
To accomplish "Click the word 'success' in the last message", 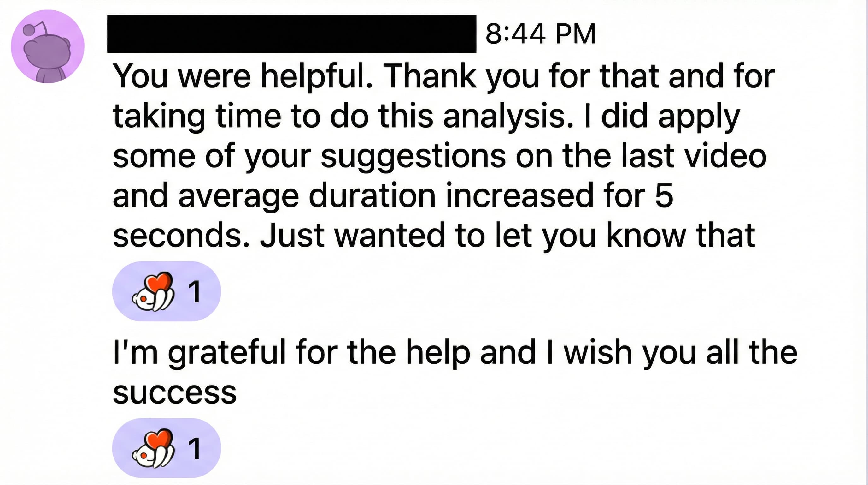I will [x=174, y=392].
